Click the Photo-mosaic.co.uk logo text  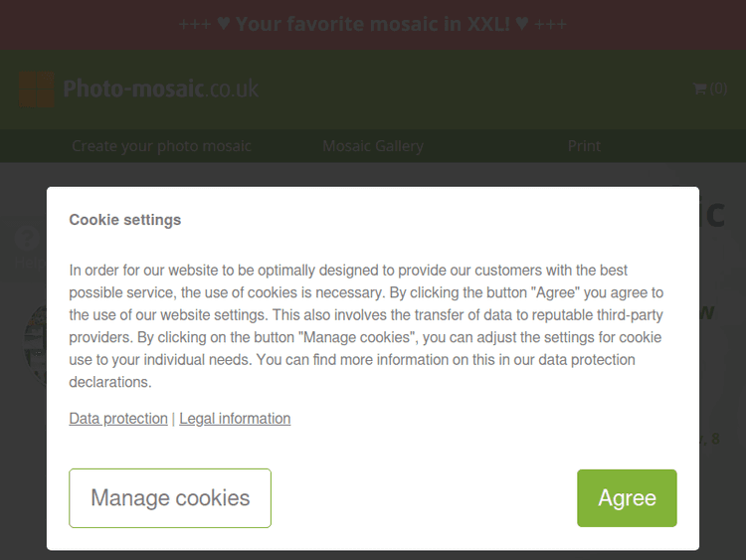160,90
